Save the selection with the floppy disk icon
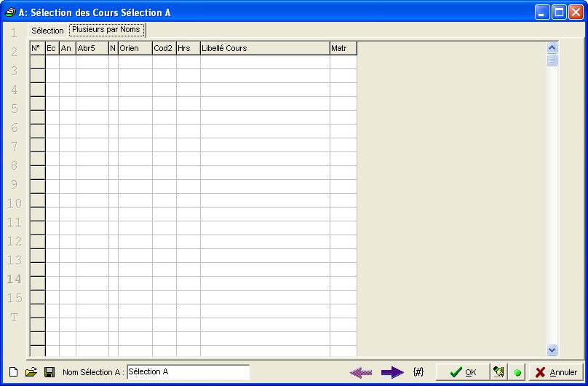The image size is (588, 386). point(49,371)
